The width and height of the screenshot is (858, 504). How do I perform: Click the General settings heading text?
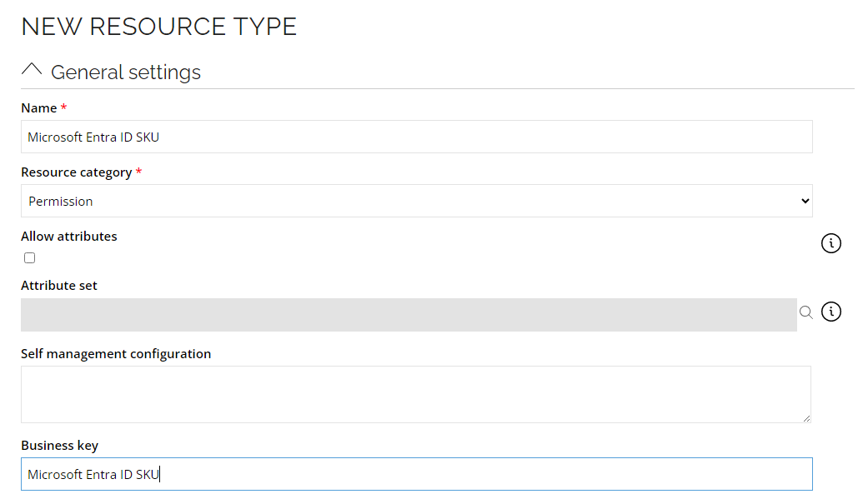click(x=126, y=72)
